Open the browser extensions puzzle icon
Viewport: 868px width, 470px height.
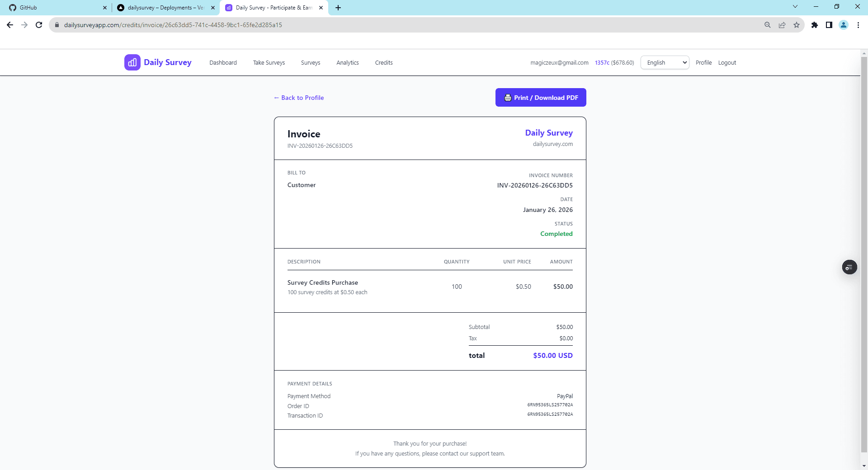(815, 25)
